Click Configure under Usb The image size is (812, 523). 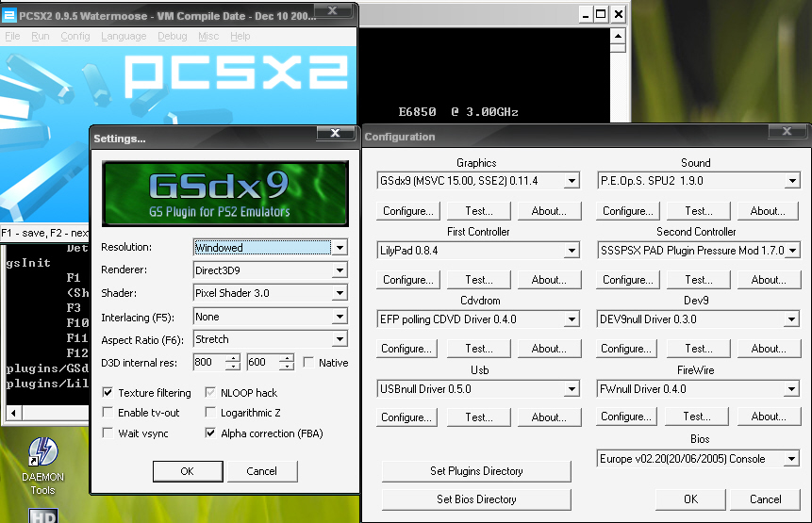tap(406, 417)
